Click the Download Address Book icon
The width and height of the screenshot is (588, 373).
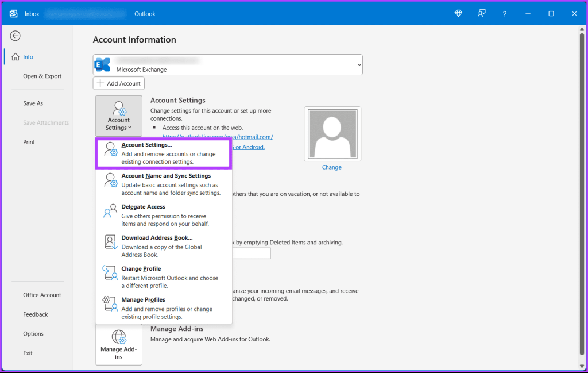(x=110, y=241)
